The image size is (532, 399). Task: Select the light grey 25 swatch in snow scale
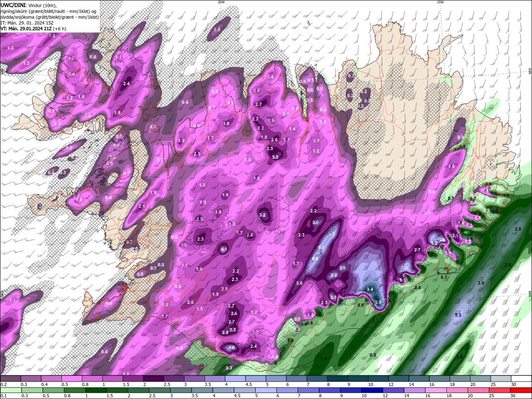(501, 379)
